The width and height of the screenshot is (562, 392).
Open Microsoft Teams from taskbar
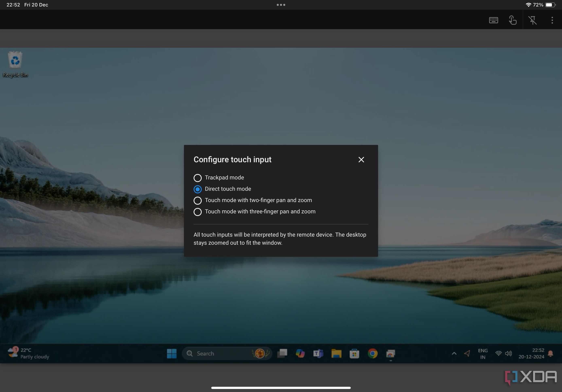(x=319, y=353)
